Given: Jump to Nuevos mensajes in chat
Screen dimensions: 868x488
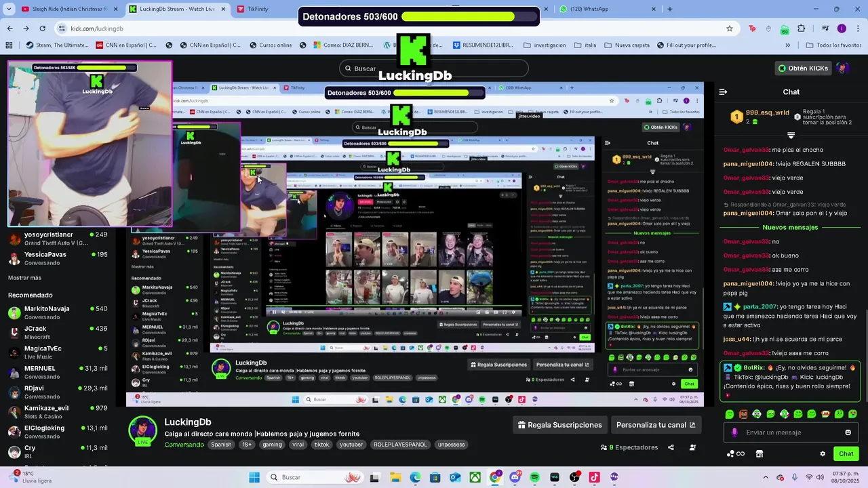Looking at the screenshot, I should click(x=790, y=228).
